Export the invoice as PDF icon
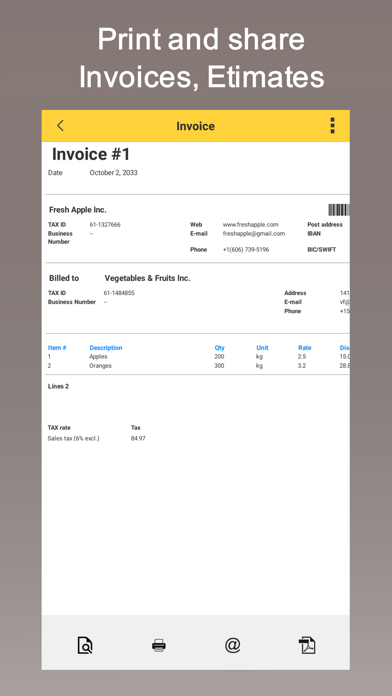This screenshot has width=392, height=696. tap(306, 645)
